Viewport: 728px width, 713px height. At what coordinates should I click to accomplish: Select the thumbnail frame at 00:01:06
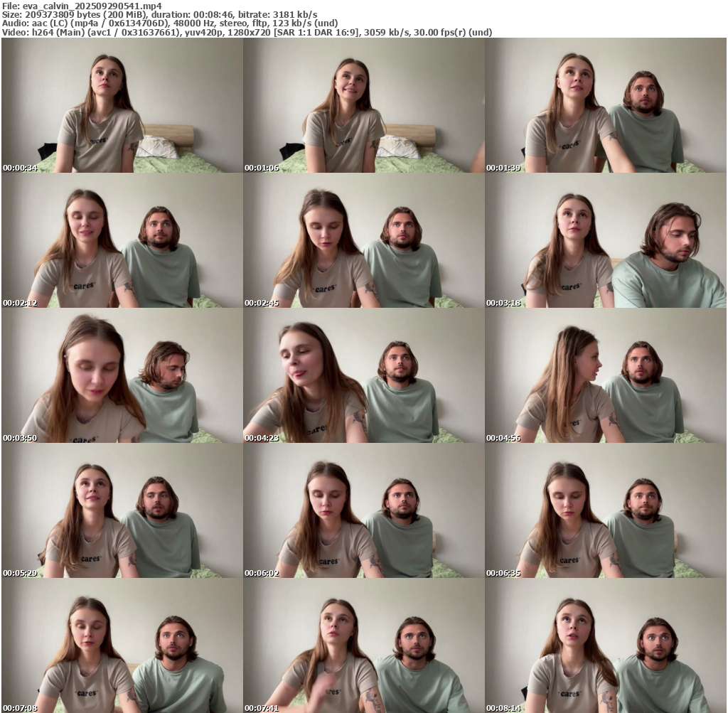pos(364,105)
